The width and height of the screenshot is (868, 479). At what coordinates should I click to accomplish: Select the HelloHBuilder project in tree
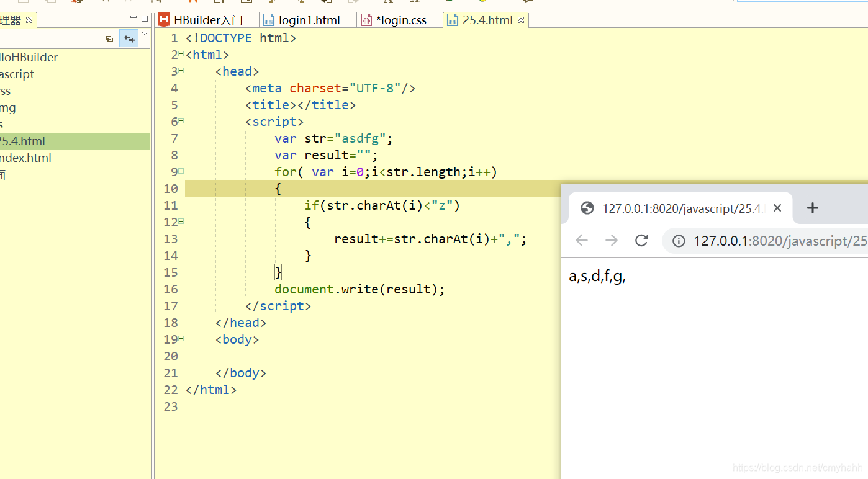tap(29, 57)
